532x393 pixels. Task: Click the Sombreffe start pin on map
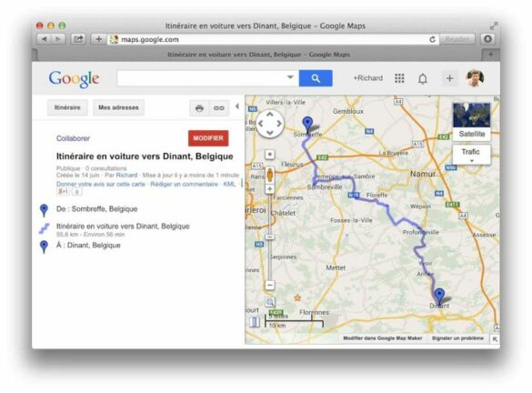coord(307,125)
